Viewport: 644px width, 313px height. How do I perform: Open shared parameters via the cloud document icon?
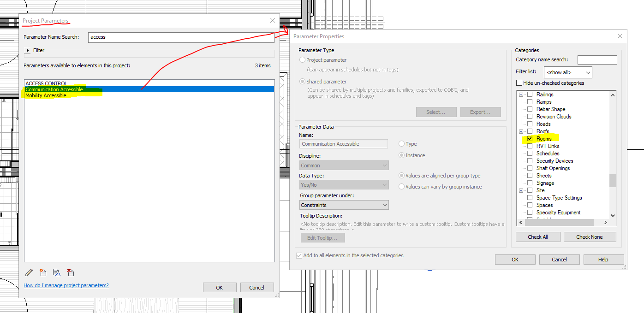click(x=56, y=272)
